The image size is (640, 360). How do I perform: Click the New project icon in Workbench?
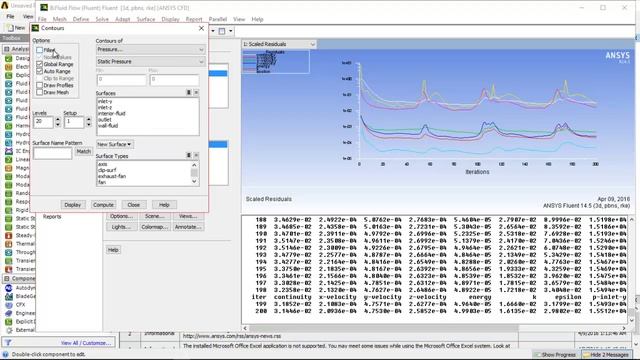pos(11,28)
